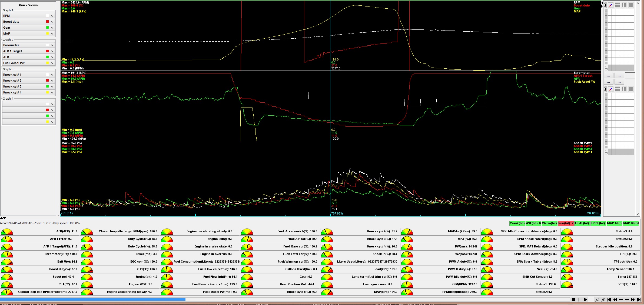Start log playback with Play button
644x305 pixels.
585,300
